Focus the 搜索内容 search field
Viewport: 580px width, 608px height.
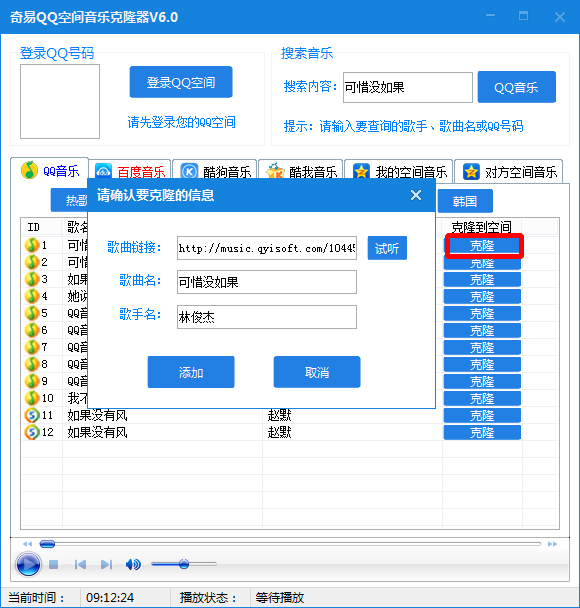click(407, 87)
